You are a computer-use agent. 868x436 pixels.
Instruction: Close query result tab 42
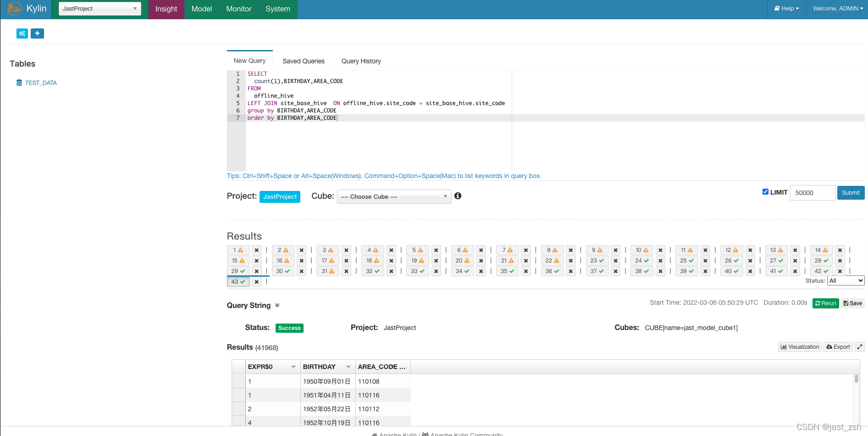(840, 271)
